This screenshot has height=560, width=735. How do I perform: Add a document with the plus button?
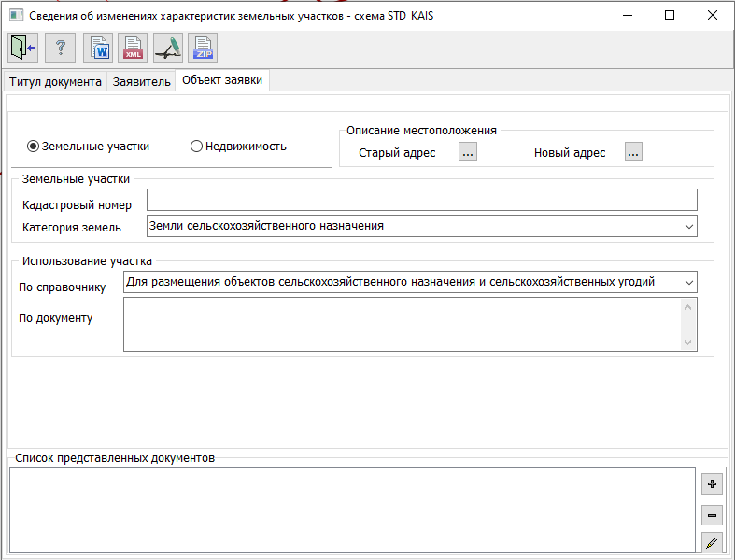pyautogui.click(x=712, y=483)
